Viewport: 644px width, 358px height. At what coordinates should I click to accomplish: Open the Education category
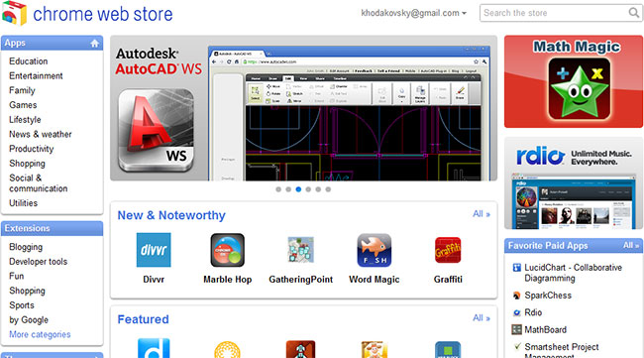coord(29,61)
